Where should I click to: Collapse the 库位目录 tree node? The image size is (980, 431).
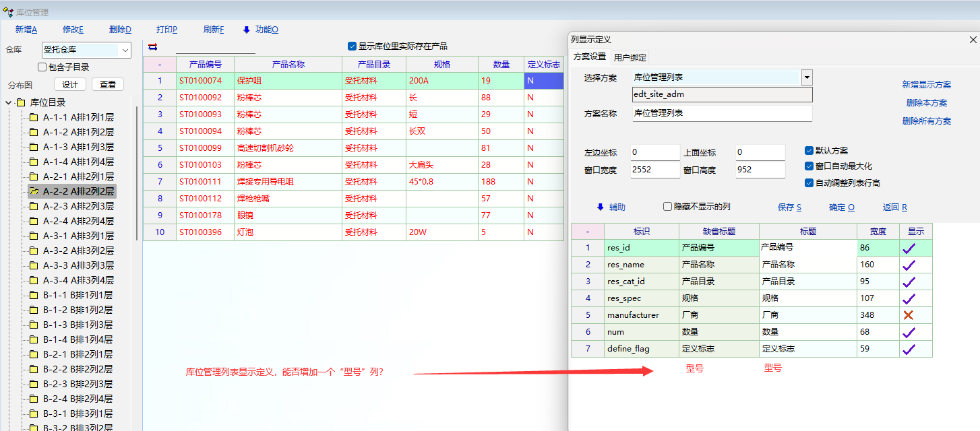(x=8, y=102)
